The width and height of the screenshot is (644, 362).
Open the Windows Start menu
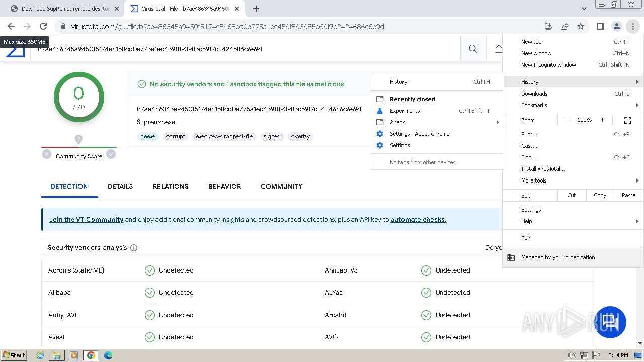[x=14, y=355]
